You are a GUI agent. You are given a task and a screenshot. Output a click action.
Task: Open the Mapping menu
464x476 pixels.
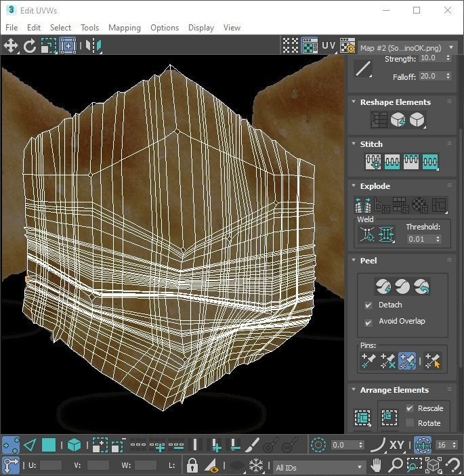coord(125,28)
